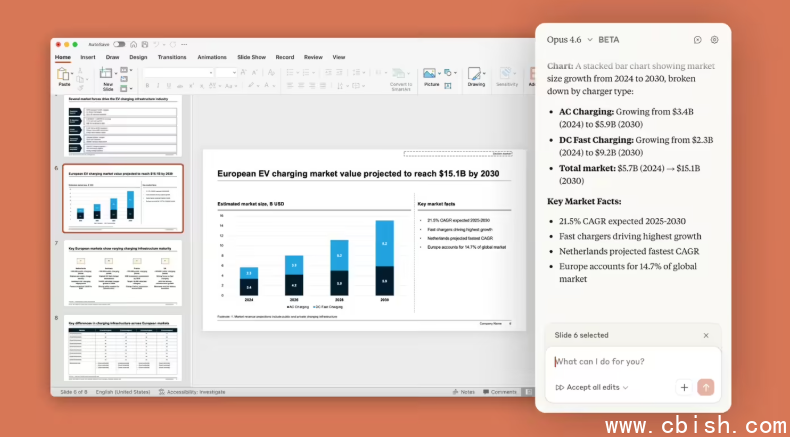Click the plus attachment icon in chat

point(684,387)
